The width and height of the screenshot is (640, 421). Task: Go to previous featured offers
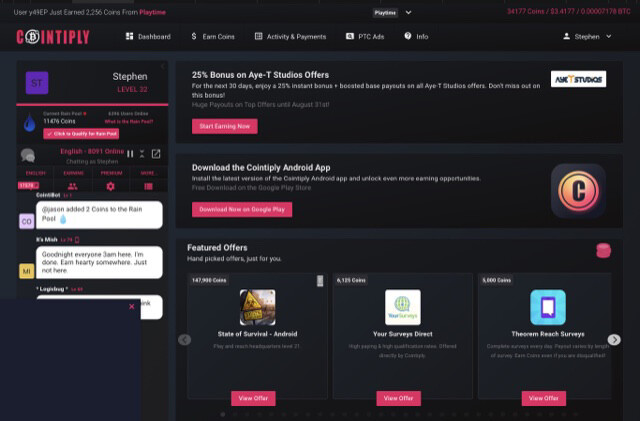[x=184, y=339]
